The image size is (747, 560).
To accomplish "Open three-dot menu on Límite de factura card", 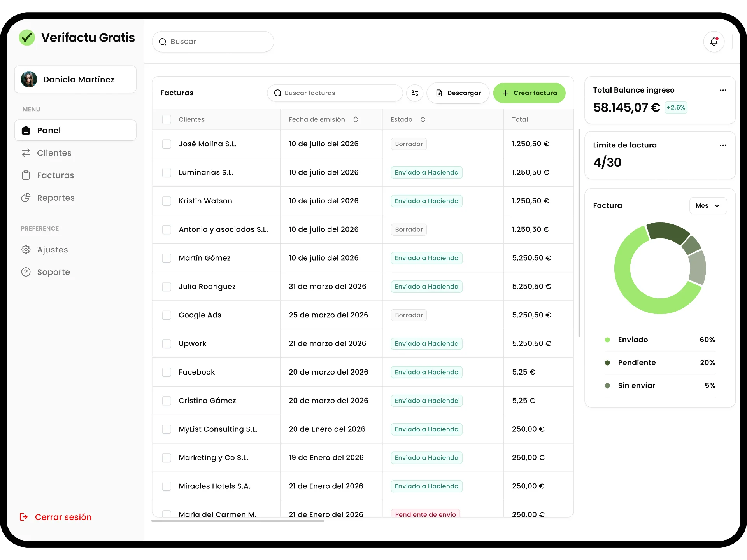I will click(x=723, y=145).
